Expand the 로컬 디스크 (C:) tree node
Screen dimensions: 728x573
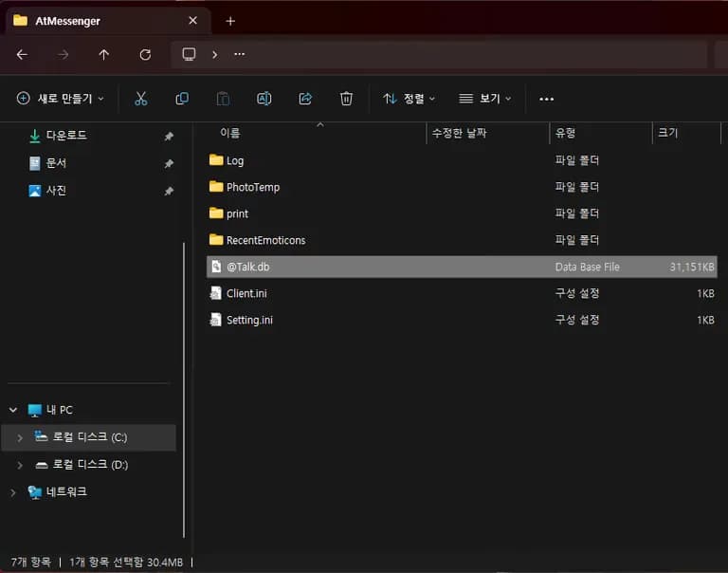pyautogui.click(x=20, y=437)
